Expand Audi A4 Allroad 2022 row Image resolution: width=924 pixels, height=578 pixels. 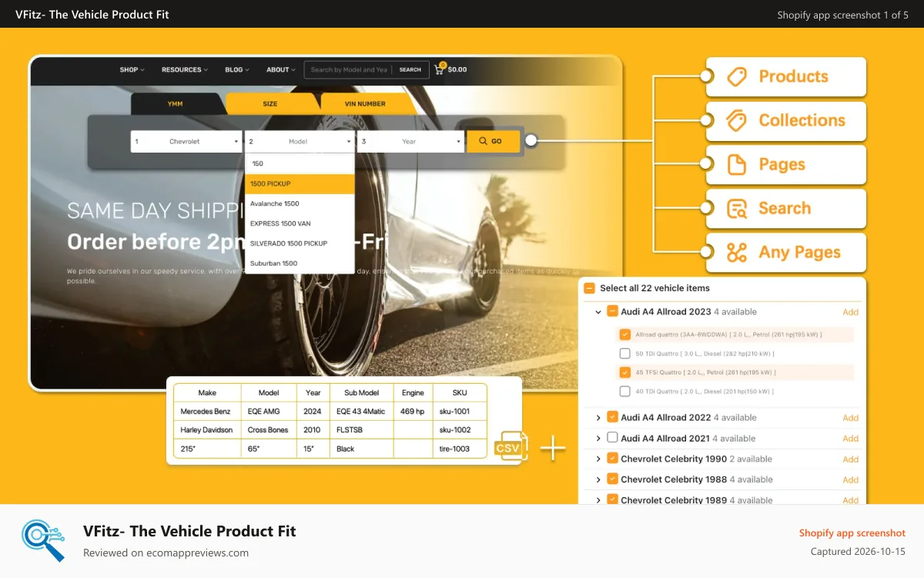pyautogui.click(x=598, y=418)
